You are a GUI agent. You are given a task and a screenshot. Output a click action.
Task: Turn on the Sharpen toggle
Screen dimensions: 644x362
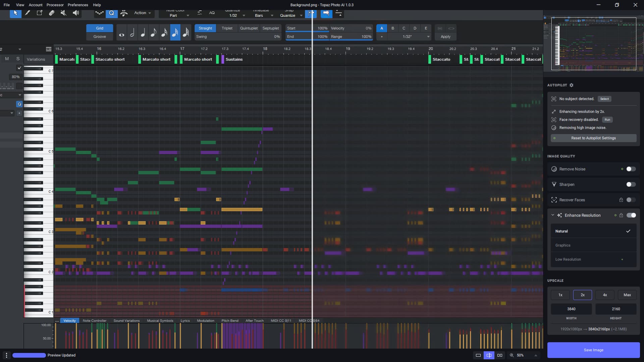631,184
